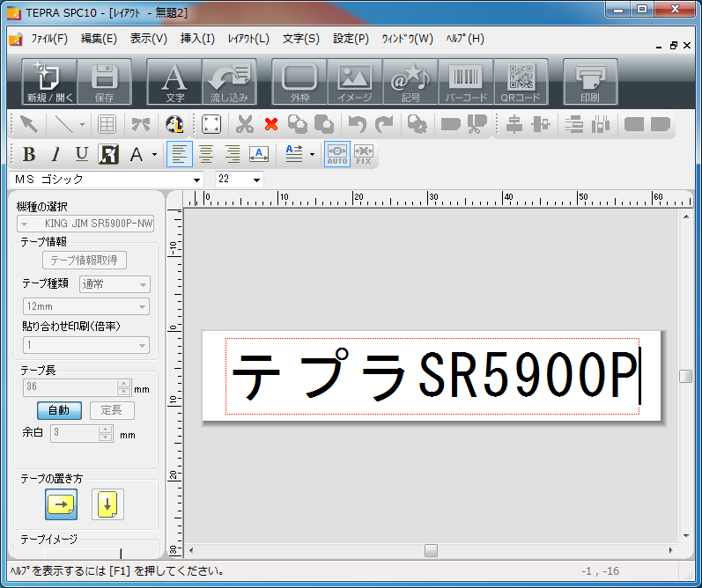Open the テープ種類 通常 dropdown
Image resolution: width=702 pixels, height=588 pixels.
(x=115, y=284)
